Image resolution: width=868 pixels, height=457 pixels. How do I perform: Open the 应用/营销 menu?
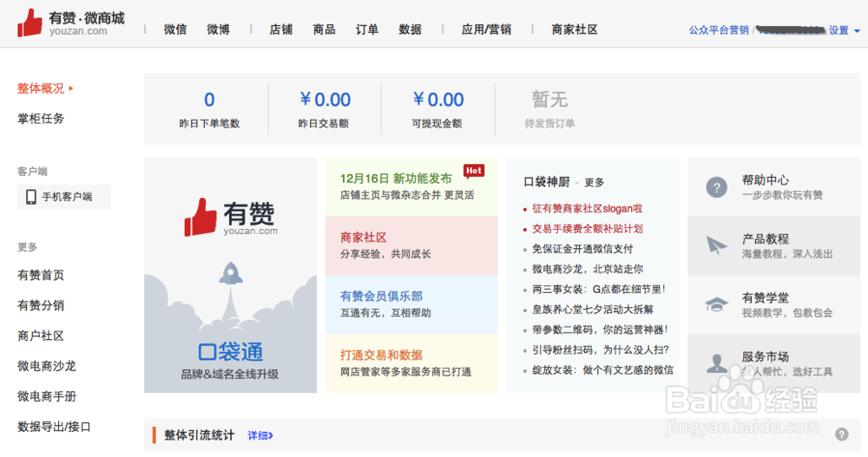[x=486, y=29]
